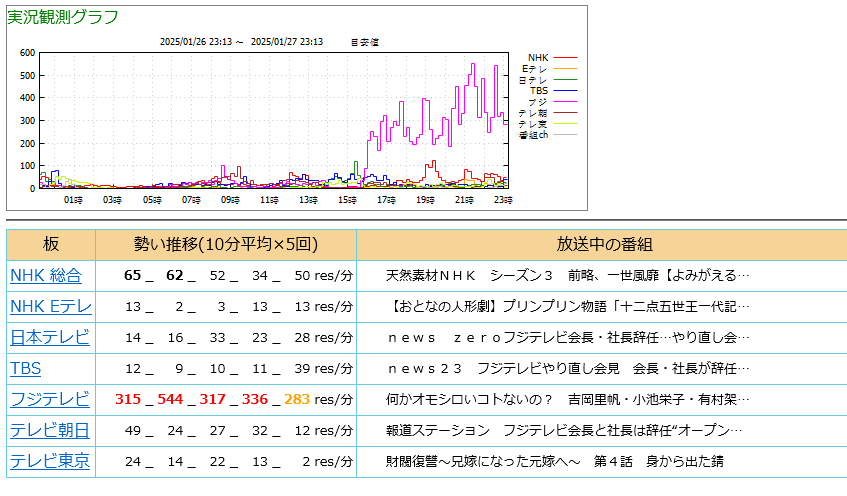This screenshot has height=496, width=847.
Task: Click the 日テレ green legend line
Action: coord(566,79)
